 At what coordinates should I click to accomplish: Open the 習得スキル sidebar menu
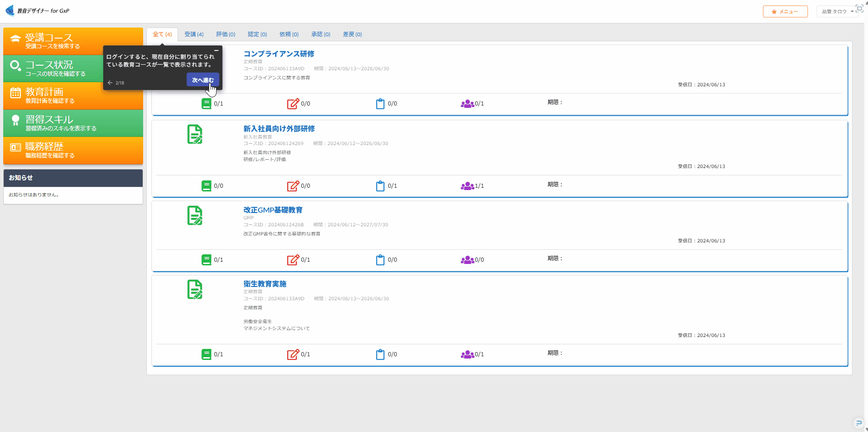click(73, 123)
